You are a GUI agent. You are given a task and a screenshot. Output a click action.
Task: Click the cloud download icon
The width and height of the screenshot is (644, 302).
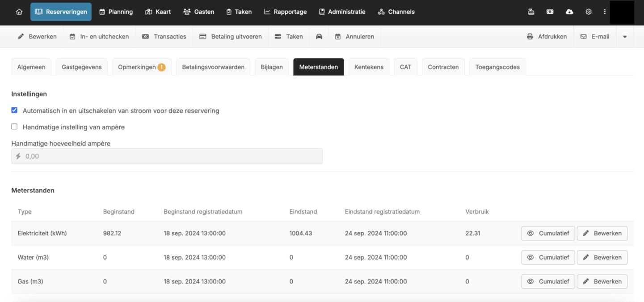569,12
